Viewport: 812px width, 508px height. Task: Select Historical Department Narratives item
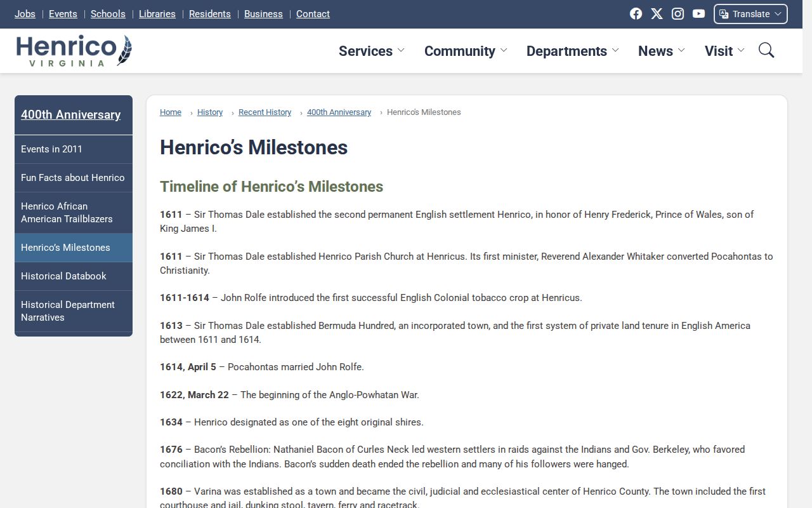[x=74, y=311]
